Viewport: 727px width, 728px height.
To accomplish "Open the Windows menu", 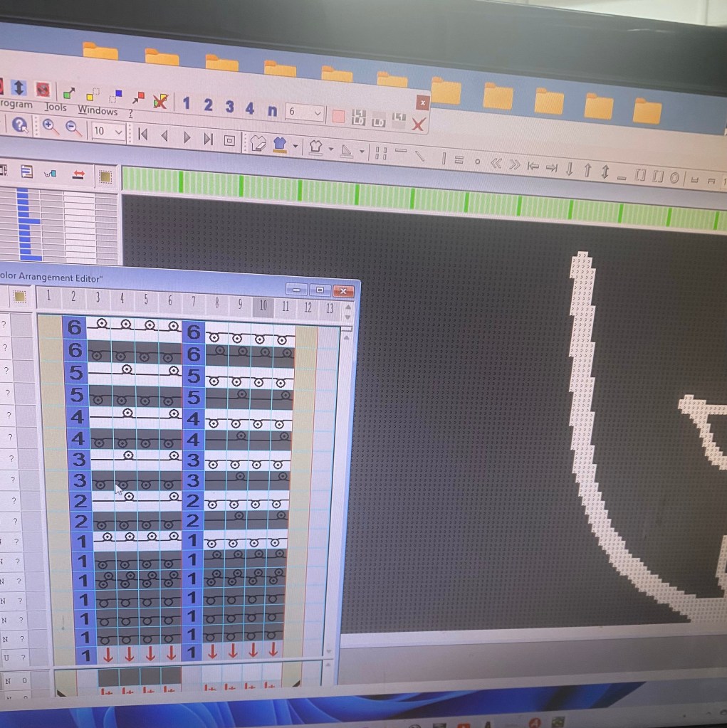I will click(98, 110).
